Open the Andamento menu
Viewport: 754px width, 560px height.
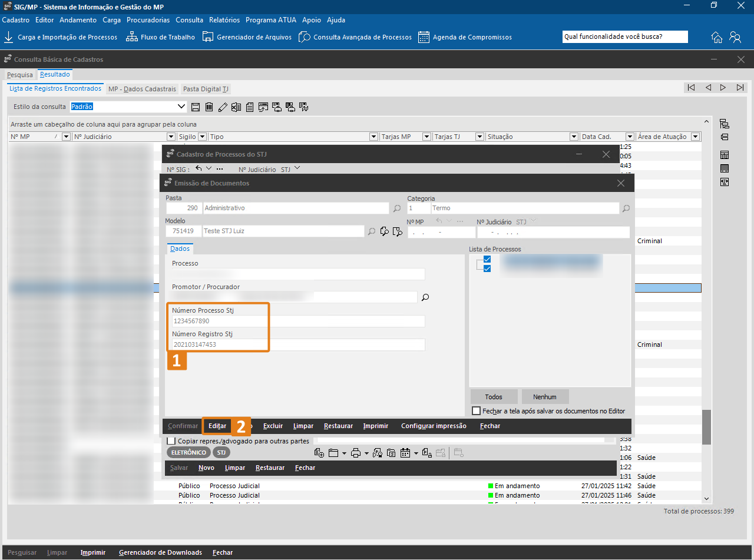[x=78, y=20]
